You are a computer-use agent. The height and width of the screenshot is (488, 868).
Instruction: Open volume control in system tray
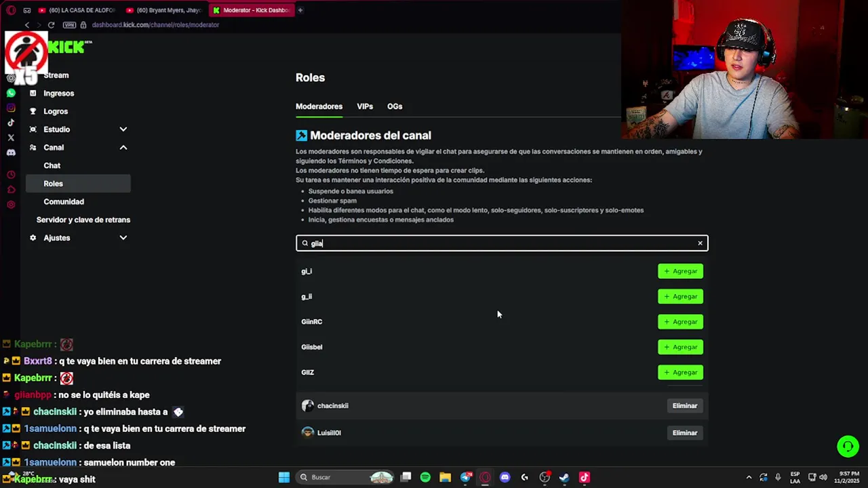point(823,477)
